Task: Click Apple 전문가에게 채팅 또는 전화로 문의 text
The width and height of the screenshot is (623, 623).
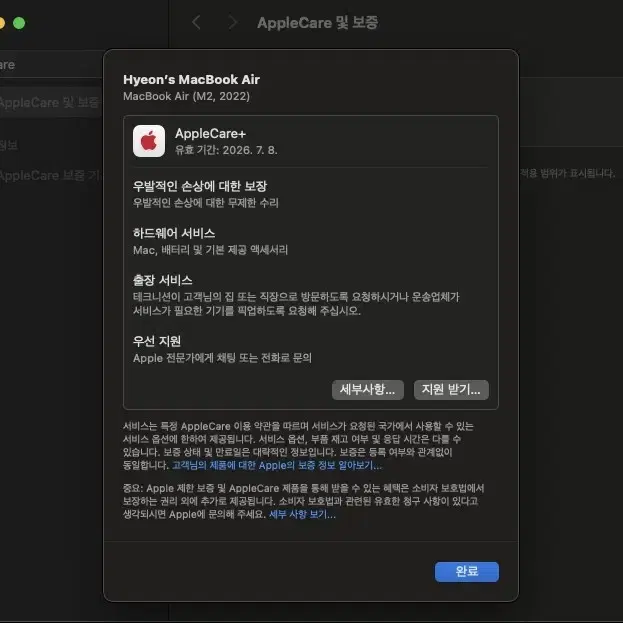Action: [222, 358]
